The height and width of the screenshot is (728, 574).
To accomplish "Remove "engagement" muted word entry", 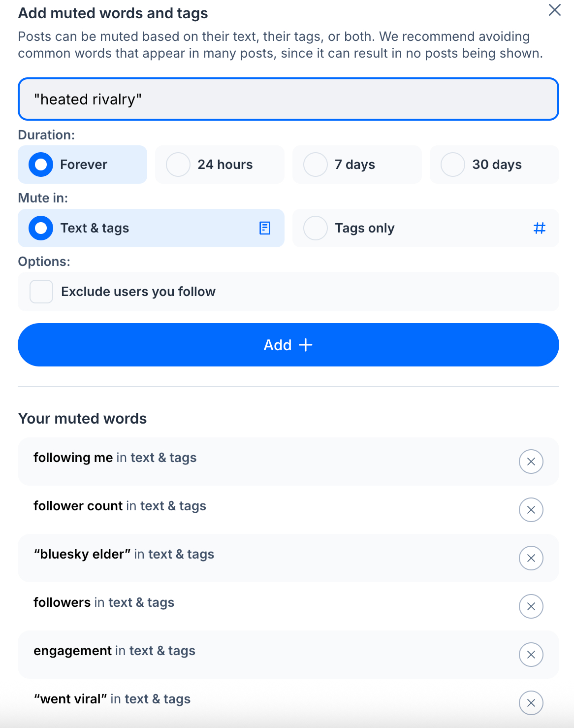I will [531, 655].
